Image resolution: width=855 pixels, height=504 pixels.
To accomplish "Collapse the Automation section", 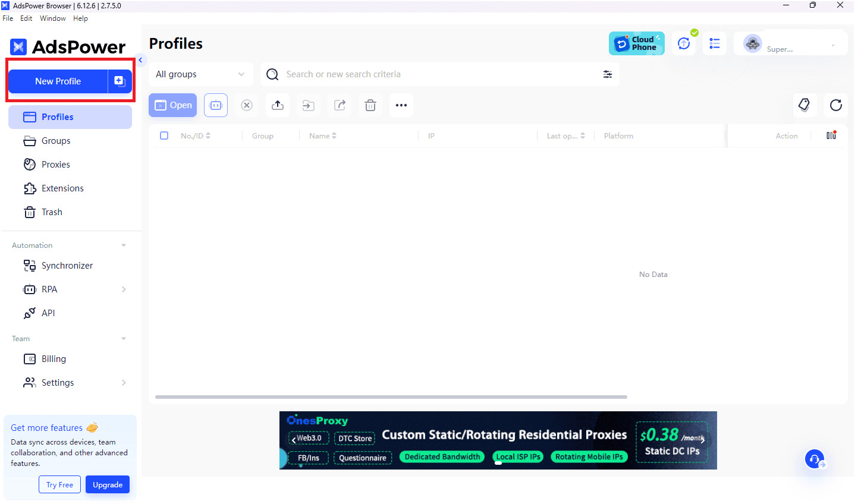I will [123, 245].
